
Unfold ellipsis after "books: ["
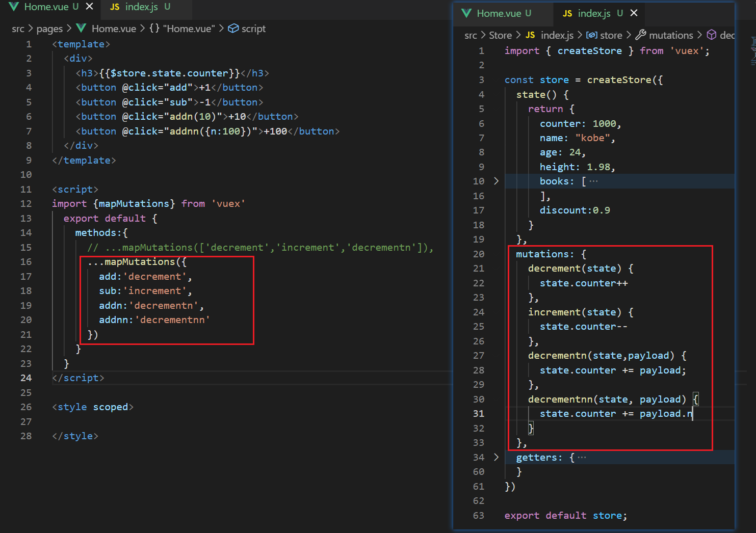tap(593, 181)
